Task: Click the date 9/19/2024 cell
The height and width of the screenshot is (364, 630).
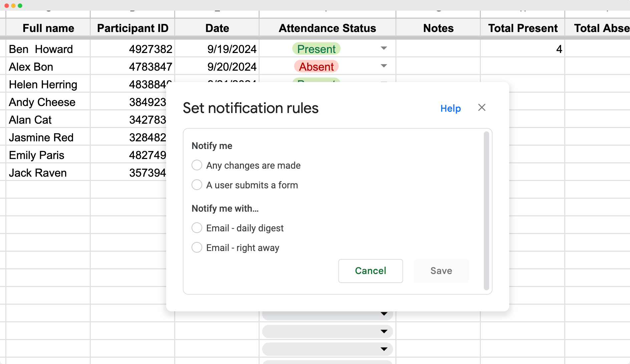Action: (x=217, y=49)
